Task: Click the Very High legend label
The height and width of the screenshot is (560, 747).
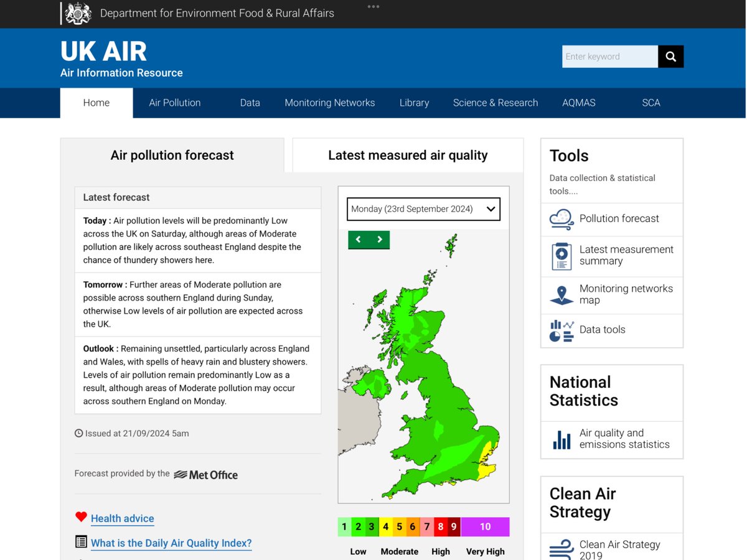Action: tap(486, 552)
